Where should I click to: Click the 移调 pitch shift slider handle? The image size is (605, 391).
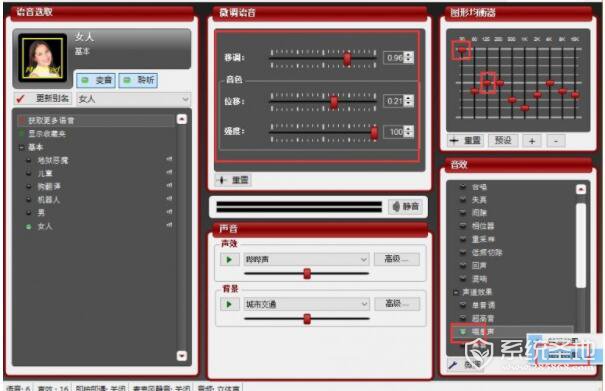(x=347, y=59)
